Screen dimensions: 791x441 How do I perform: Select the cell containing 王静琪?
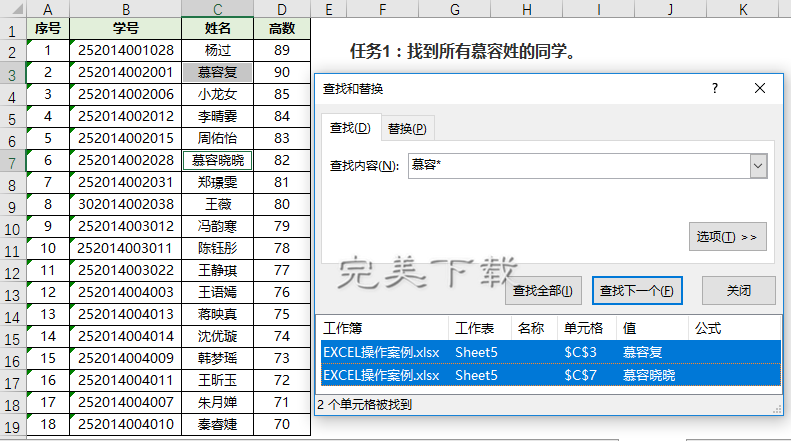(x=217, y=270)
